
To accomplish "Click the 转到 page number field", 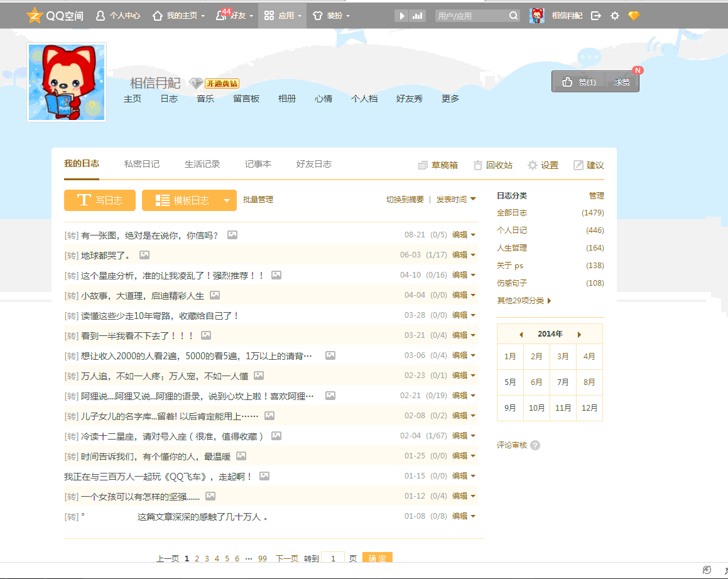I will click(333, 558).
